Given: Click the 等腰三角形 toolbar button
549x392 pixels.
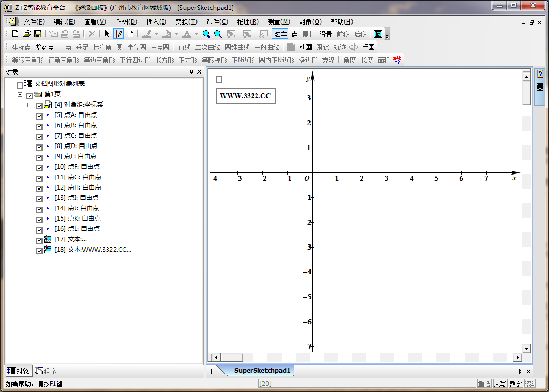Looking at the screenshot, I should 28,60.
